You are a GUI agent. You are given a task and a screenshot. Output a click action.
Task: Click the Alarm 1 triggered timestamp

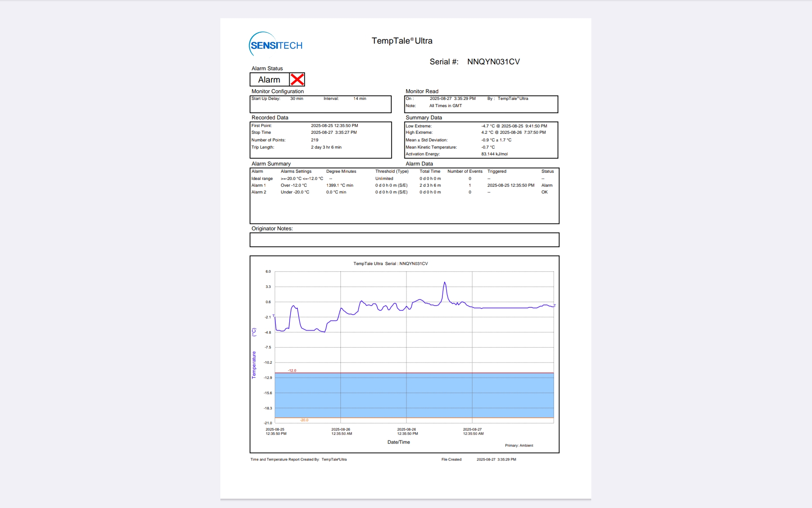pos(510,185)
